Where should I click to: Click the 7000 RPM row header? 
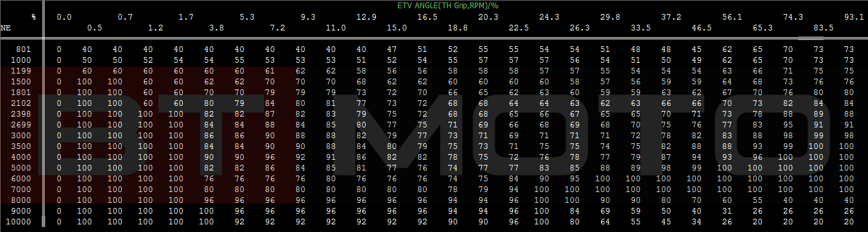coord(22,189)
